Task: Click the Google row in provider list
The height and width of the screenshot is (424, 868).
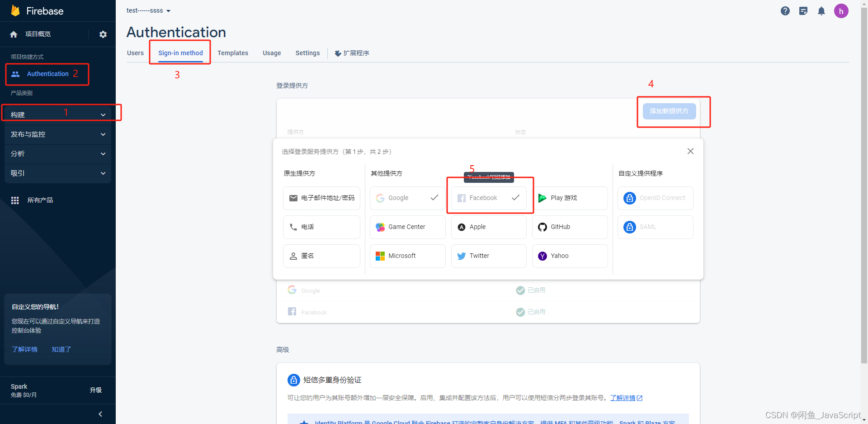Action: [488, 290]
